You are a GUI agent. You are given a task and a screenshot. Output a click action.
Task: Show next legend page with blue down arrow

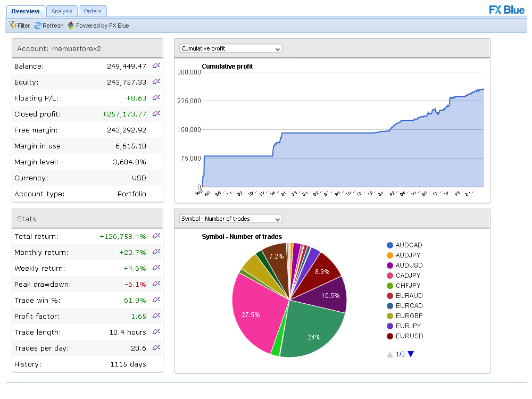tap(411, 353)
